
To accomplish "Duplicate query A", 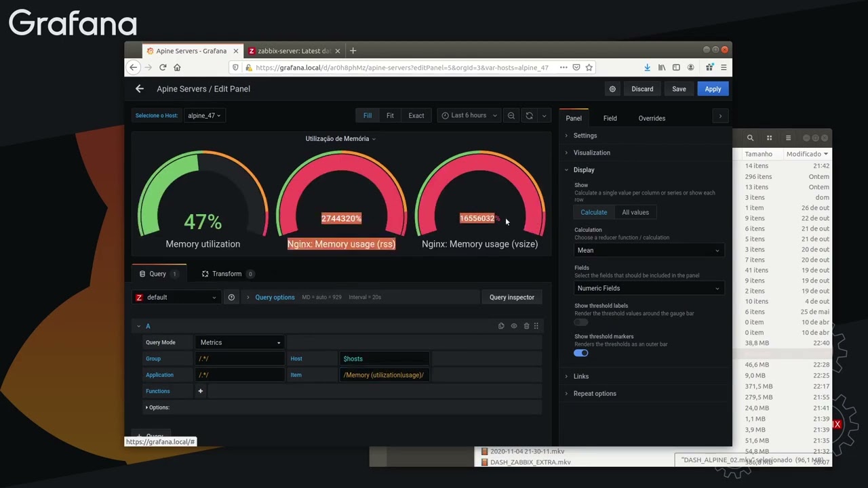I will pyautogui.click(x=501, y=326).
